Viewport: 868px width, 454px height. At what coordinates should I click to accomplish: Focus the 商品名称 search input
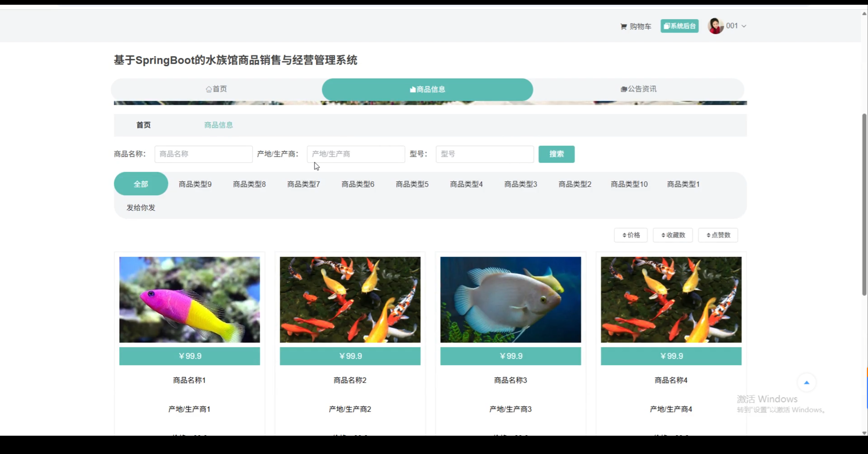(203, 154)
